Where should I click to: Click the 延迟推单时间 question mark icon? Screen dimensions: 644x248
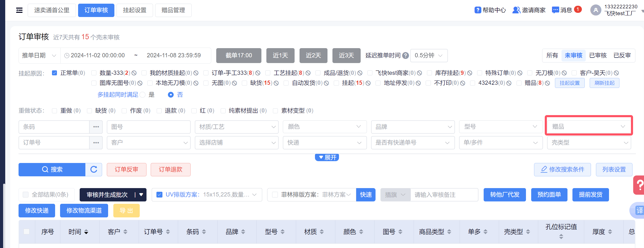click(x=406, y=55)
